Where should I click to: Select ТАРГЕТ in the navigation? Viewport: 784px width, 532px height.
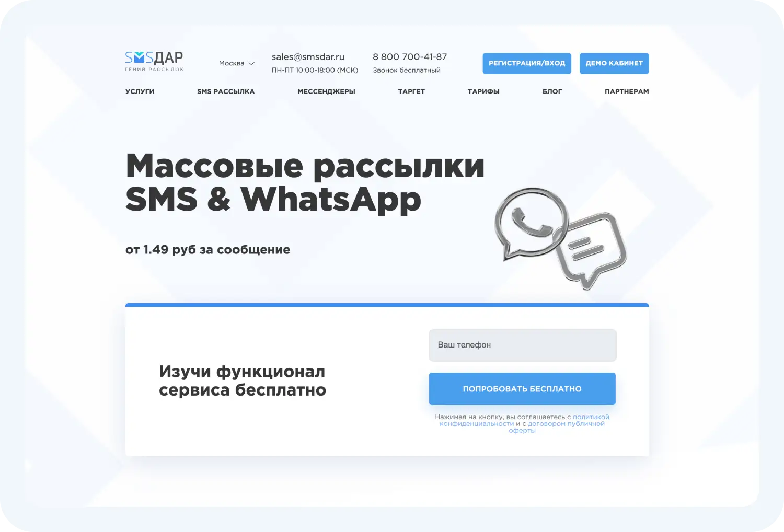411,91
